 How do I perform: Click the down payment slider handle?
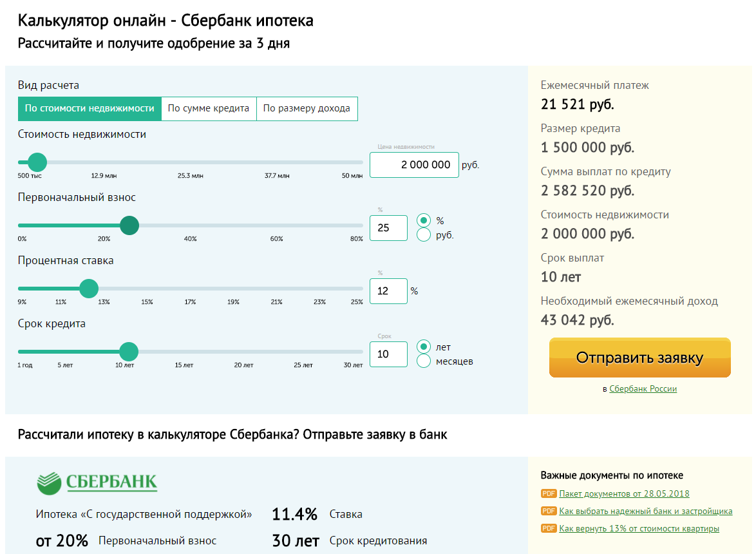(129, 225)
